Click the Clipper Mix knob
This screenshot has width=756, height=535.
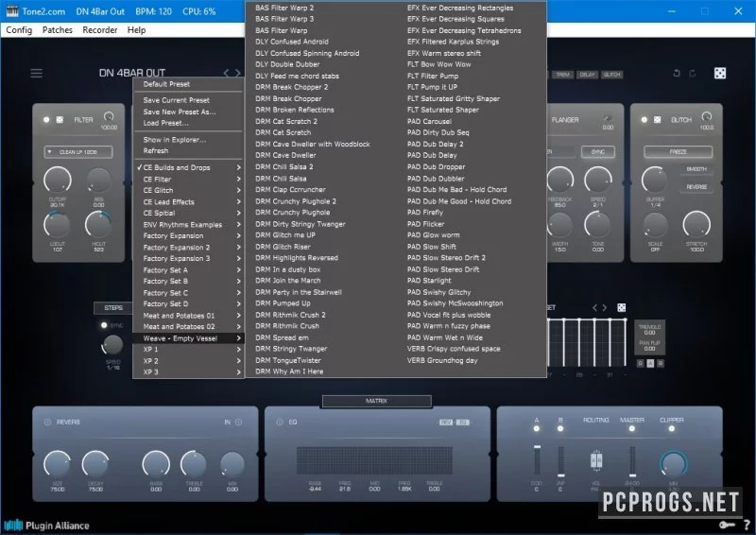[673, 464]
